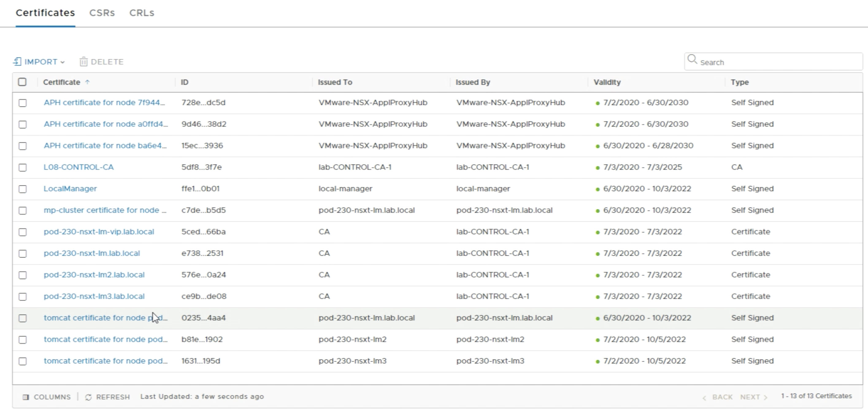Check the select-all header checkbox
The height and width of the screenshot is (415, 868).
[x=22, y=82]
